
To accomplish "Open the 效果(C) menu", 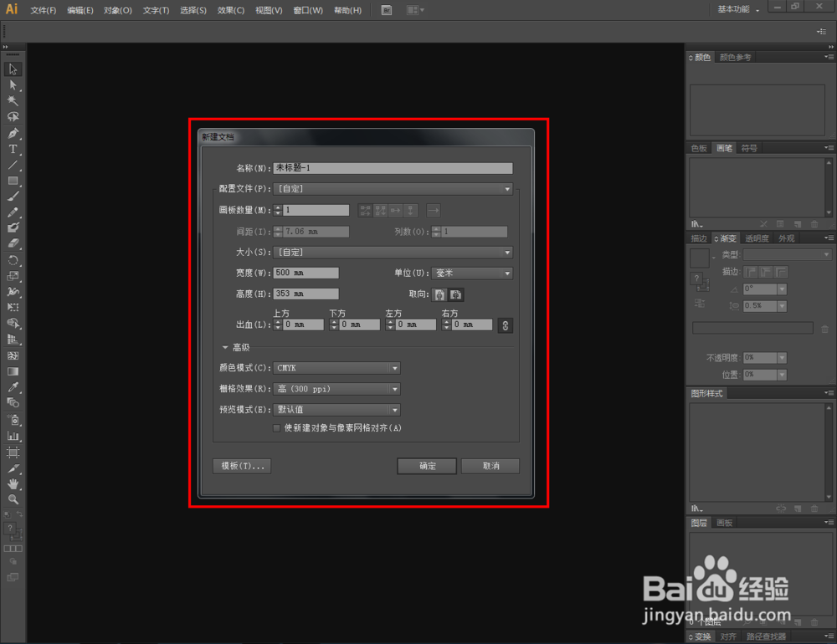I will pos(231,10).
